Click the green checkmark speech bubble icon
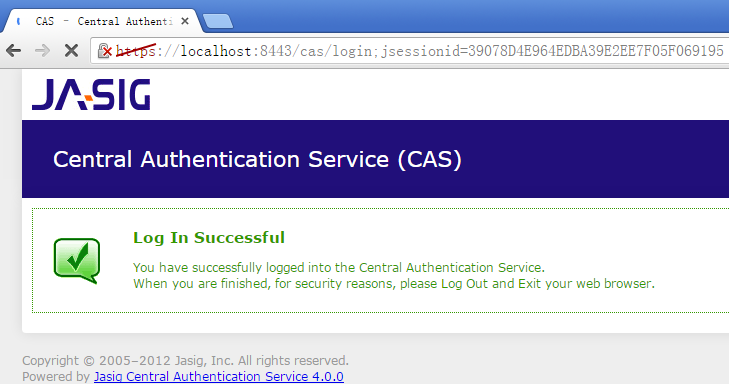 pos(77,260)
